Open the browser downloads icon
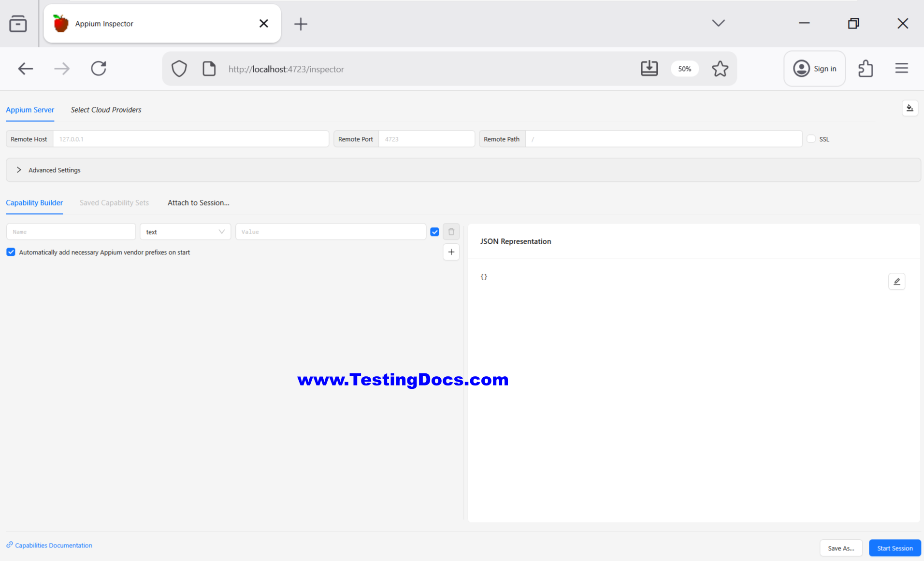 point(650,68)
